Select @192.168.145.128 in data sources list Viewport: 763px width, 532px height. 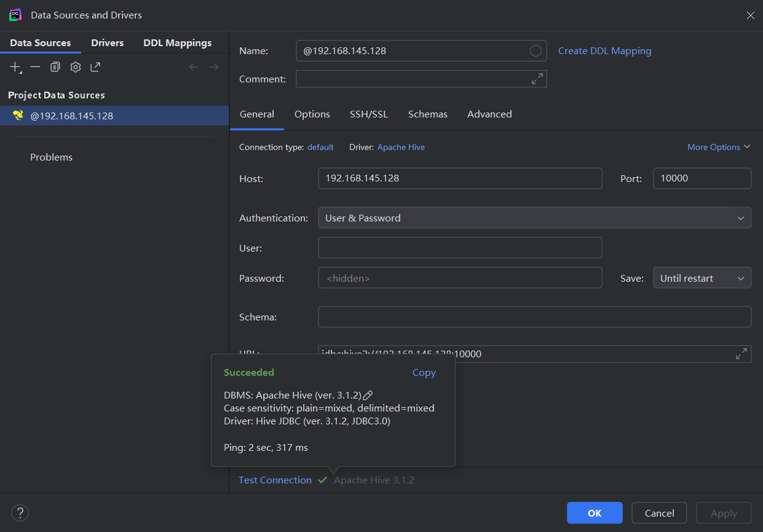pos(114,116)
